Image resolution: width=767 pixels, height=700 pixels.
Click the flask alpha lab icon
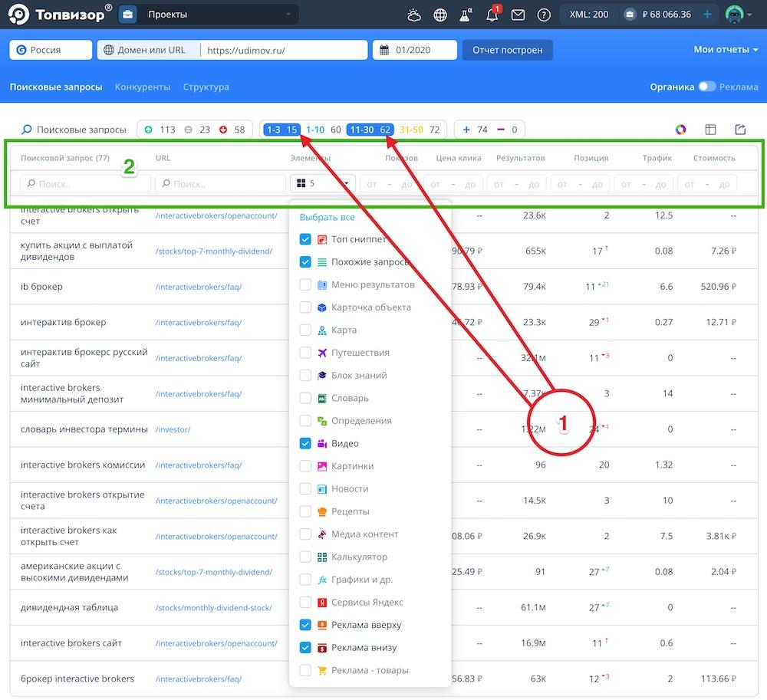(x=466, y=15)
